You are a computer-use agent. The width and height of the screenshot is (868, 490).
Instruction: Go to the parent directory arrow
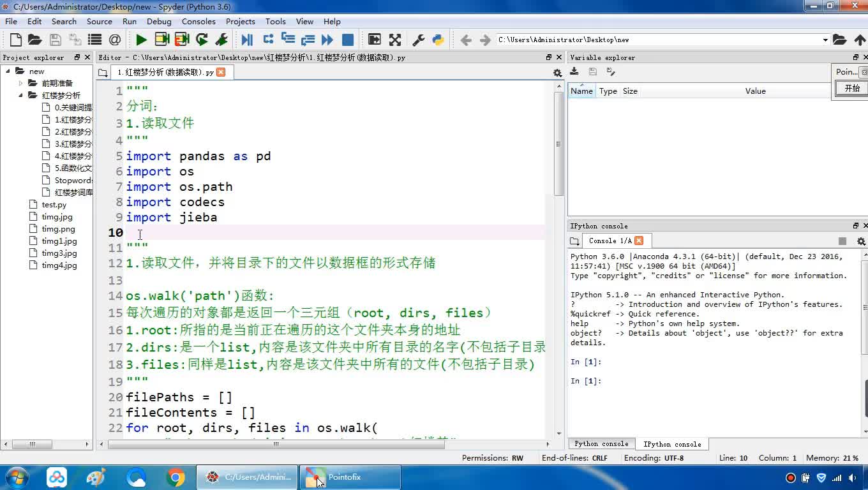860,40
